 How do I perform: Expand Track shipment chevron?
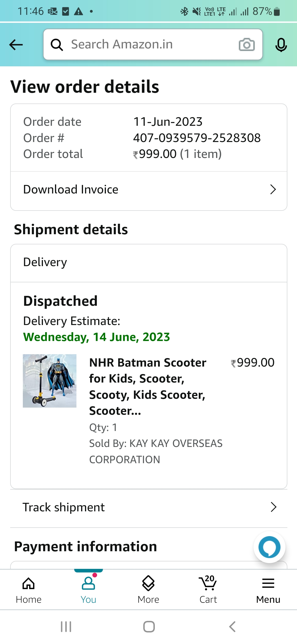273,507
